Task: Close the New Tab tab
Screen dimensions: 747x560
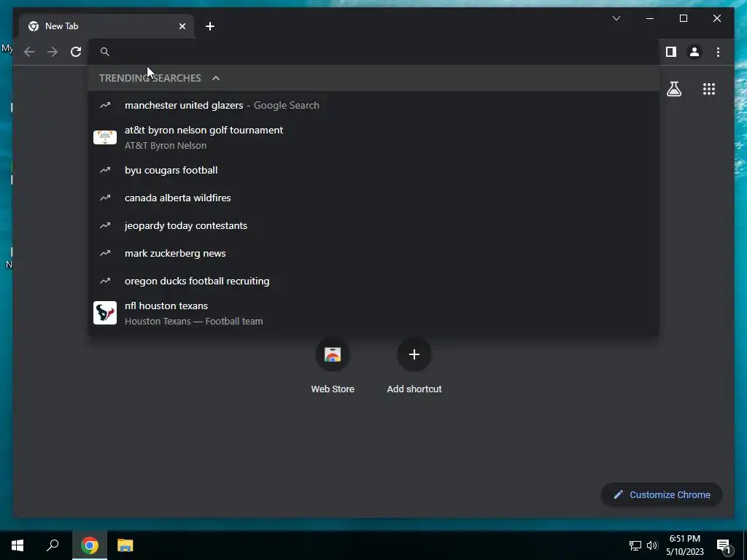Action: pyautogui.click(x=182, y=26)
